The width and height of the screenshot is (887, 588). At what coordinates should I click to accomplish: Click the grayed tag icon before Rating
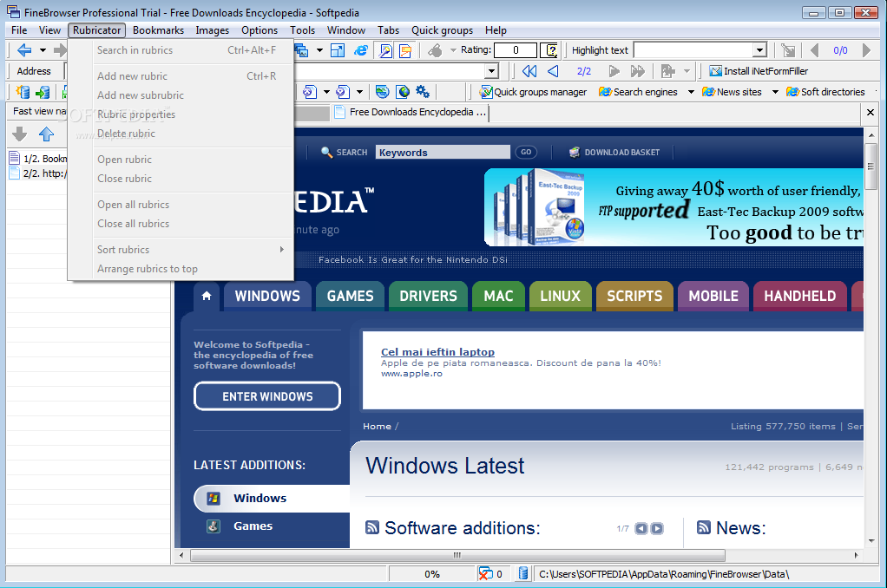tap(435, 50)
